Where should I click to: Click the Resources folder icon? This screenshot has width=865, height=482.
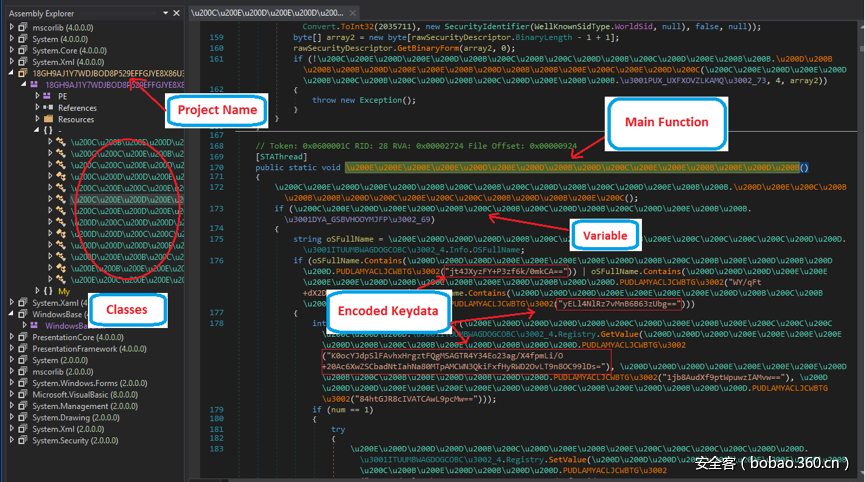click(48, 119)
